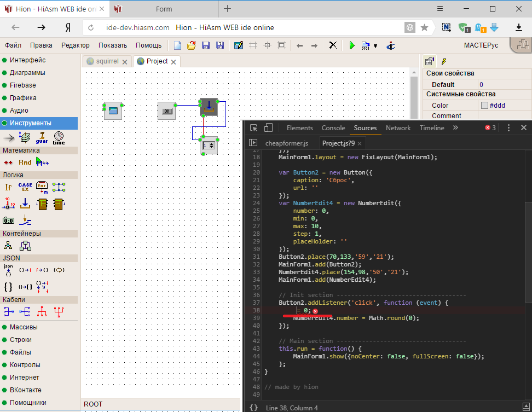Expand the Firebase palette category
Viewport: 532px width, 412px height.
click(x=22, y=85)
